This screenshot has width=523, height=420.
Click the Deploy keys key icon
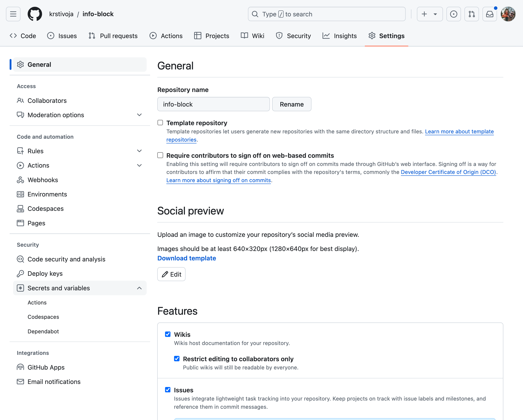pos(20,274)
